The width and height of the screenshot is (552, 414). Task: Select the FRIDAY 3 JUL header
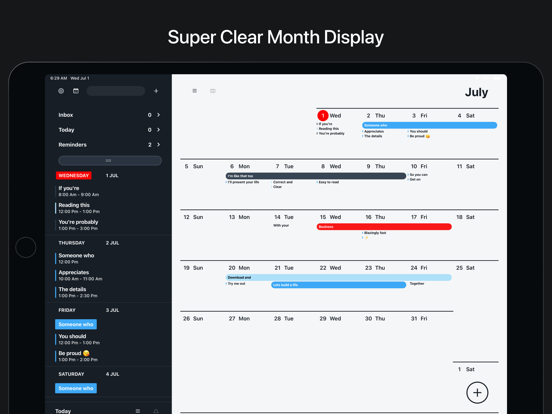point(89,310)
